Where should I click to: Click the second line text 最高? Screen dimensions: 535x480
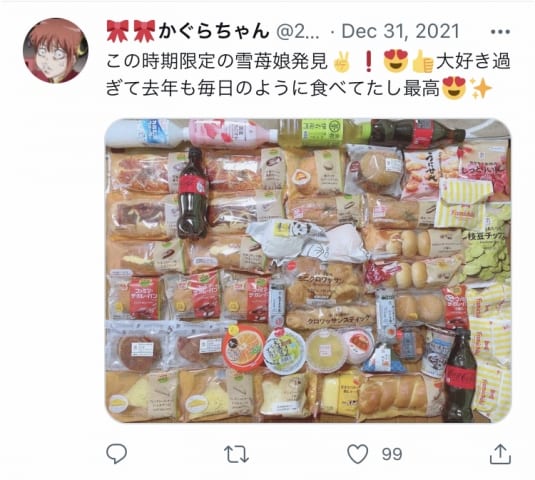421,89
